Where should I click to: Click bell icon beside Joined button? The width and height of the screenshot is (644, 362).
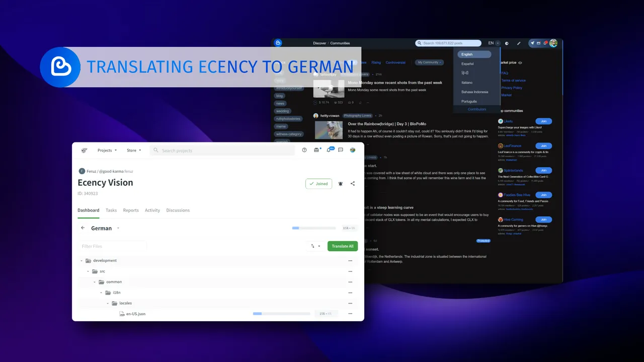pos(341,184)
